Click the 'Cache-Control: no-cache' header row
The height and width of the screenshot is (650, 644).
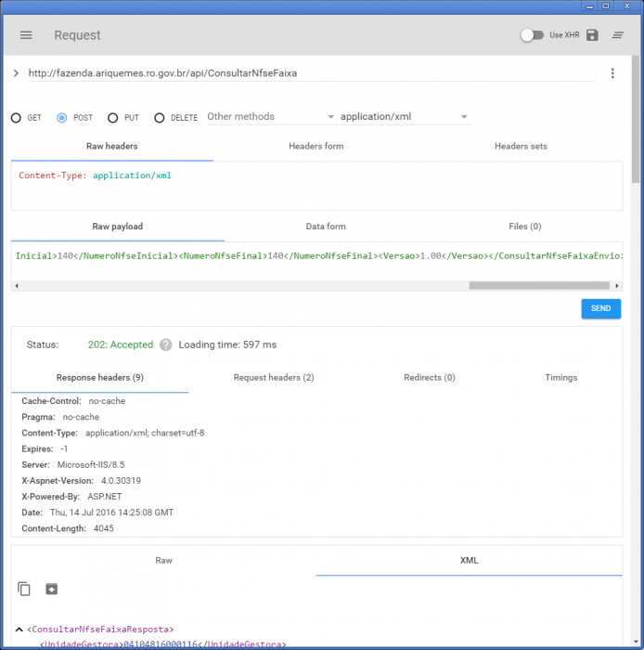coord(73,401)
